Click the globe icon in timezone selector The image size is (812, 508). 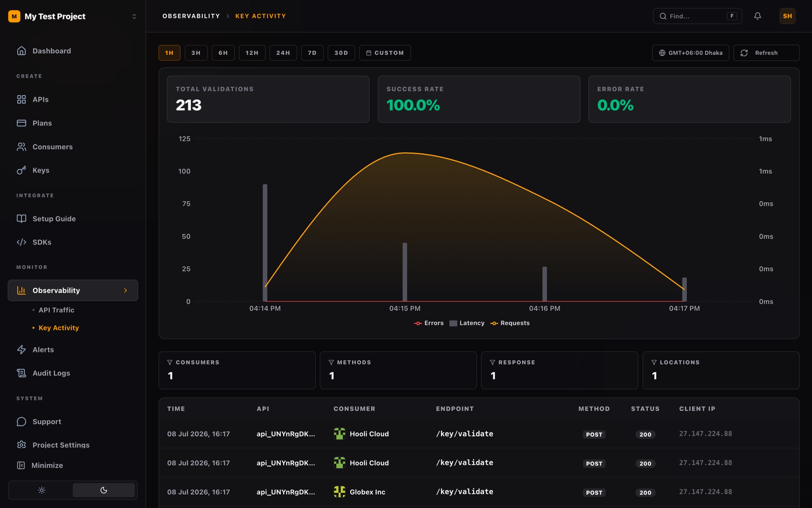click(662, 53)
